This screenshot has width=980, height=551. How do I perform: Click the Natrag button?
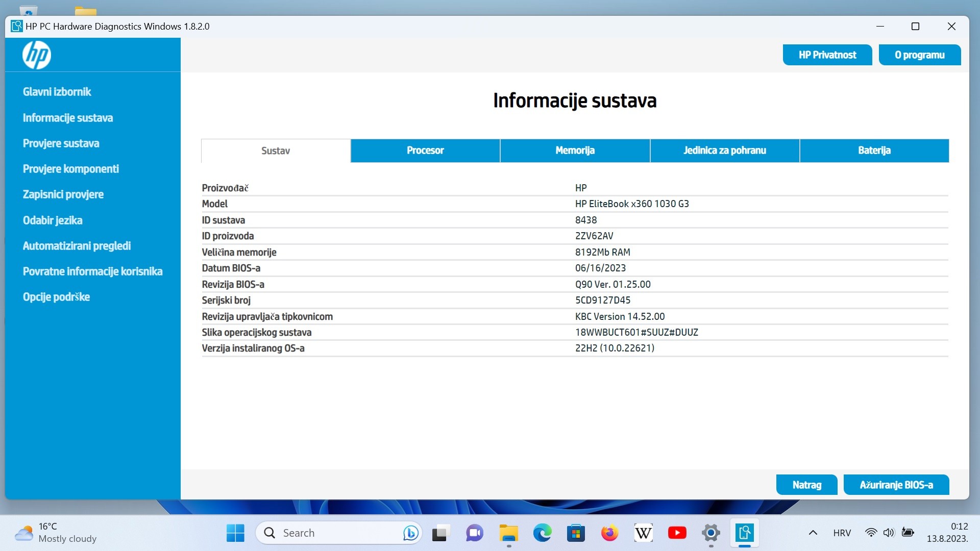click(806, 485)
